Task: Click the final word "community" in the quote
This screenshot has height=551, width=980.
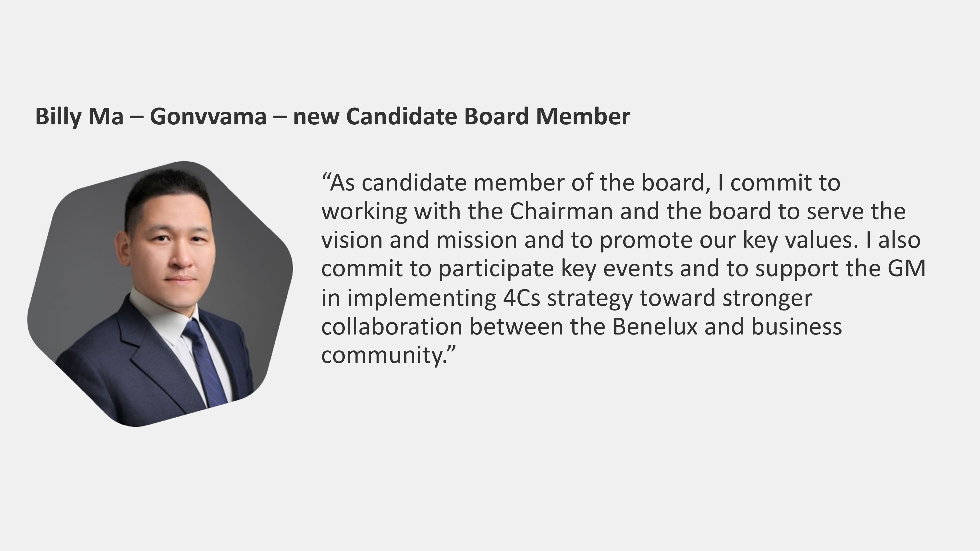Action: coord(382,355)
